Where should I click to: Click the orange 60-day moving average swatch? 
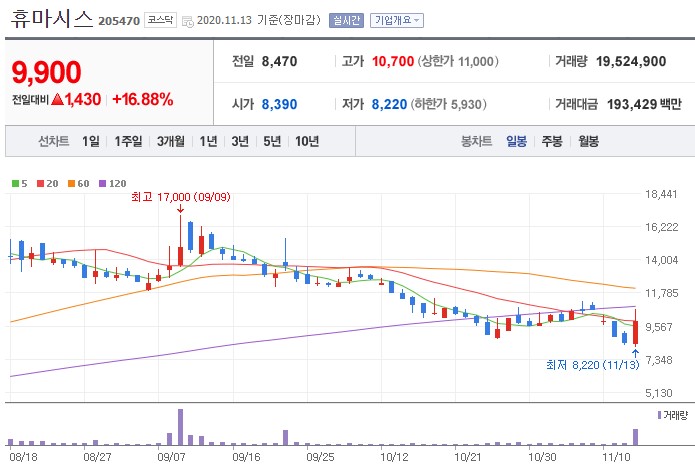(71, 183)
